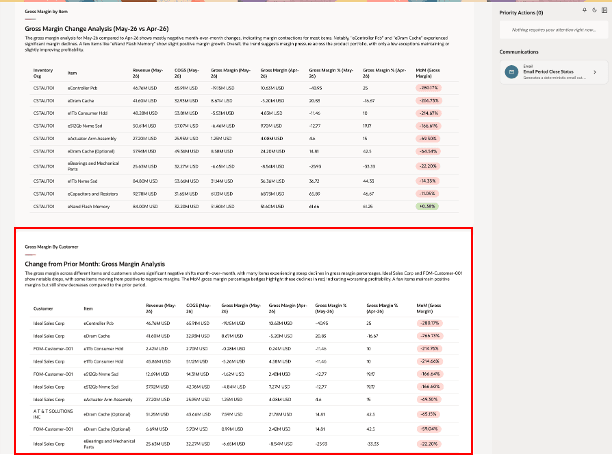Click the bell icon beside Priority Actions
Image resolution: width=612 pixels, height=455 pixels.
(x=584, y=10)
